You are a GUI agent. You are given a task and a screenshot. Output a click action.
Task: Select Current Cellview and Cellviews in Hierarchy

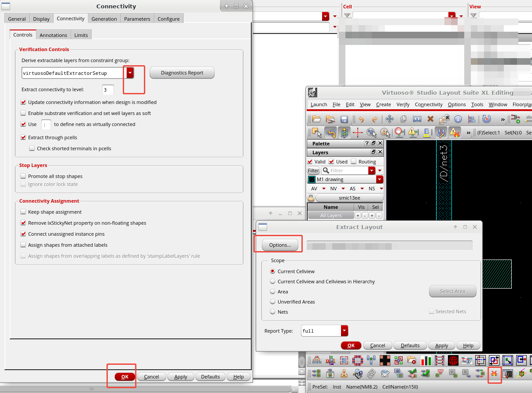point(273,282)
